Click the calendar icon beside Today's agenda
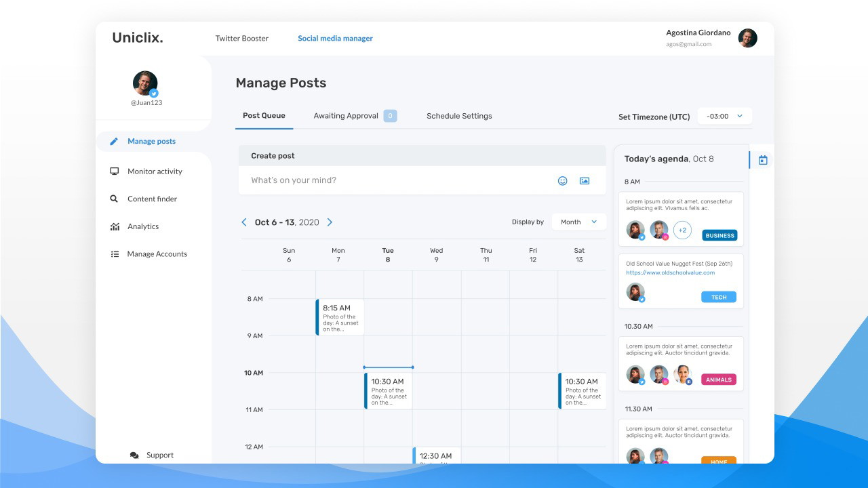Viewport: 868px width, 488px height. click(x=763, y=161)
